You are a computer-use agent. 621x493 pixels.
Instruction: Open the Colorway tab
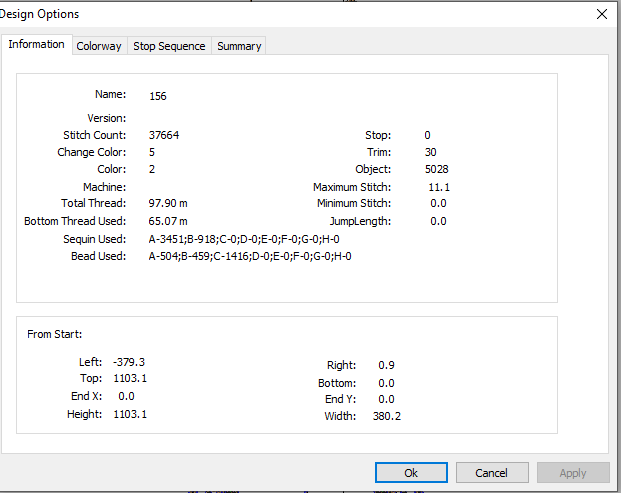pos(99,46)
